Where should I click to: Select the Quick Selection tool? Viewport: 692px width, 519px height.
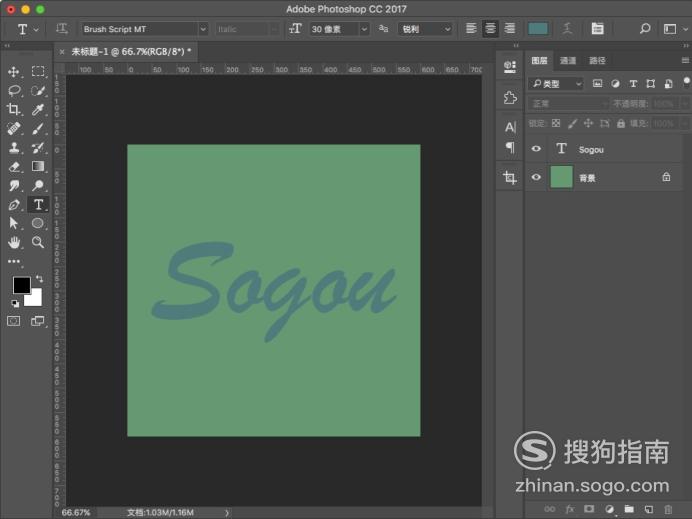[38, 91]
